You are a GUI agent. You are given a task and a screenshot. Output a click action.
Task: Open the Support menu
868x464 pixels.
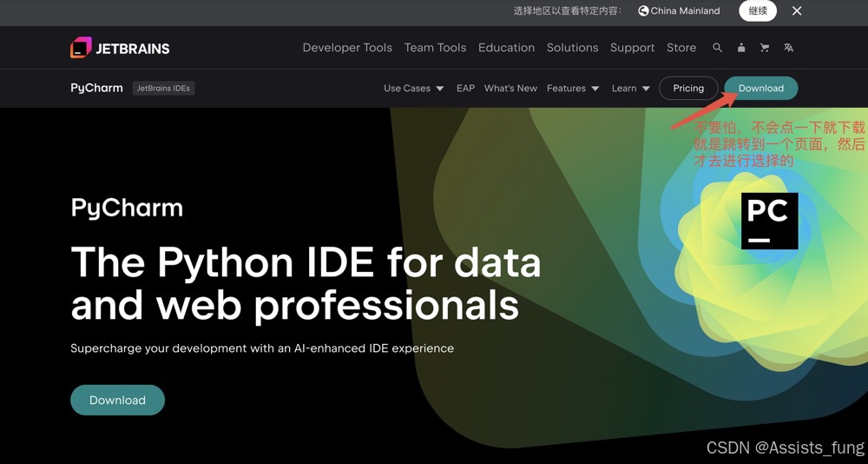[632, 48]
